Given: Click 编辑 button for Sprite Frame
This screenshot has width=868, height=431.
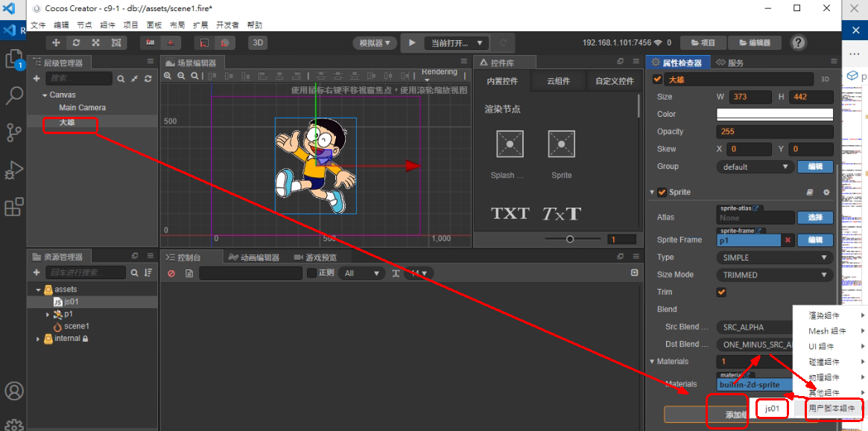Looking at the screenshot, I should pyautogui.click(x=815, y=240).
